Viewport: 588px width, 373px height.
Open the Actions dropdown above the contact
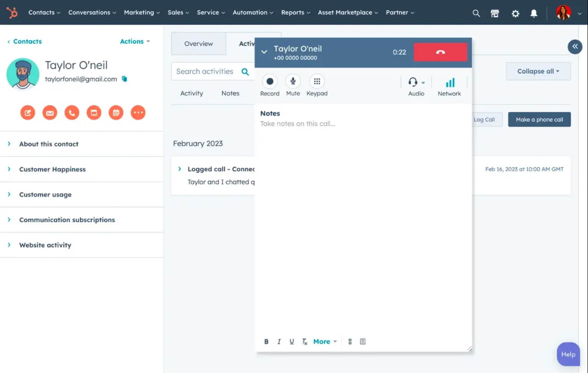click(134, 41)
